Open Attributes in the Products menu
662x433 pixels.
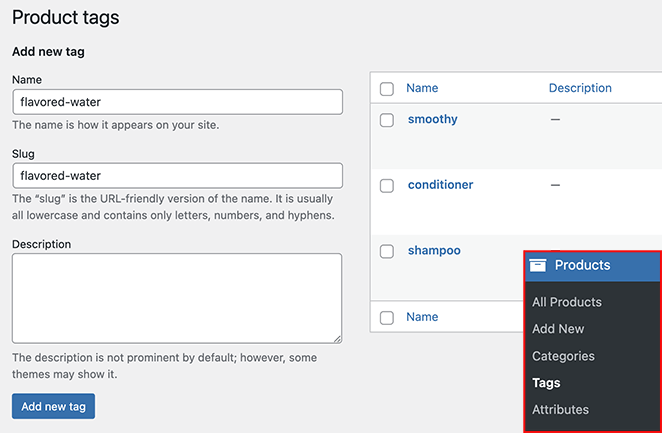tap(560, 410)
